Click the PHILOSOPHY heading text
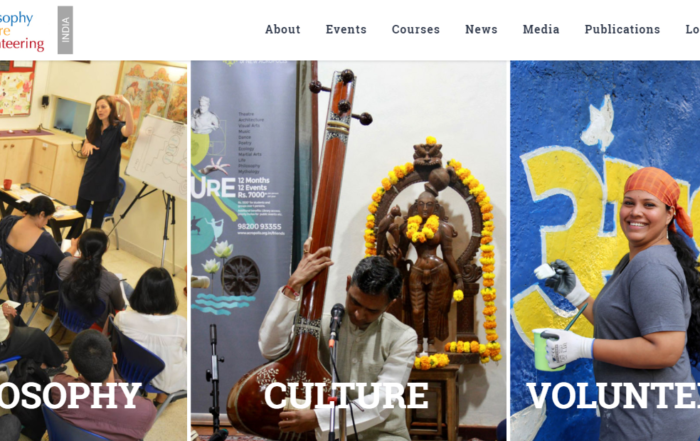The width and height of the screenshot is (700, 441). (71, 395)
